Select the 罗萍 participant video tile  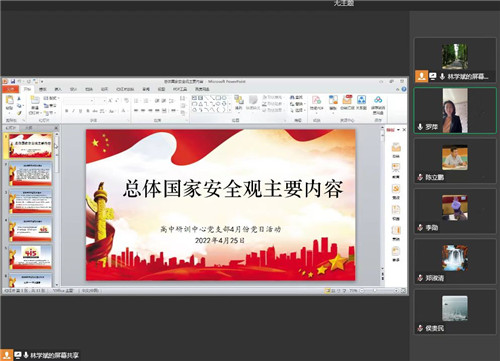pyautogui.click(x=455, y=111)
